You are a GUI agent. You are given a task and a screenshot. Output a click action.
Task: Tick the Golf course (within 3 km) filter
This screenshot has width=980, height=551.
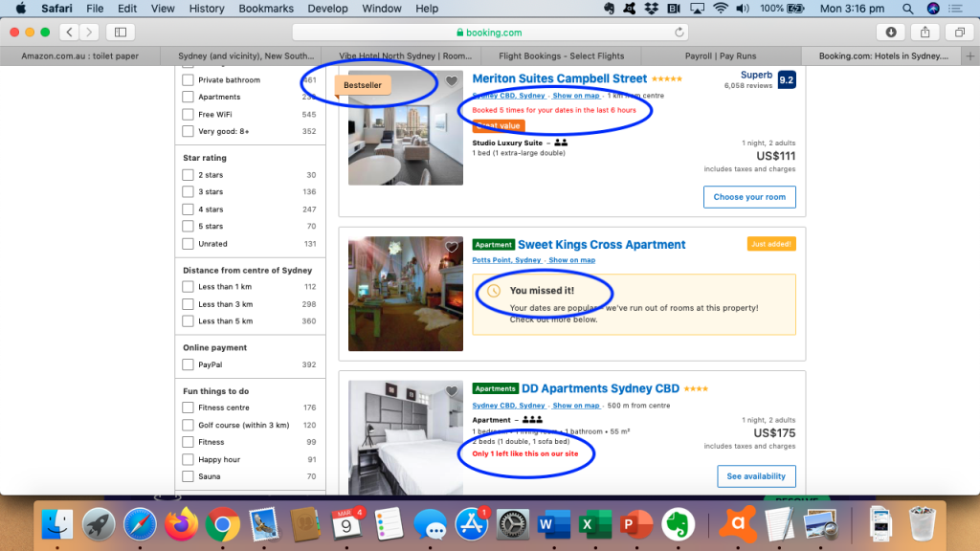click(188, 425)
